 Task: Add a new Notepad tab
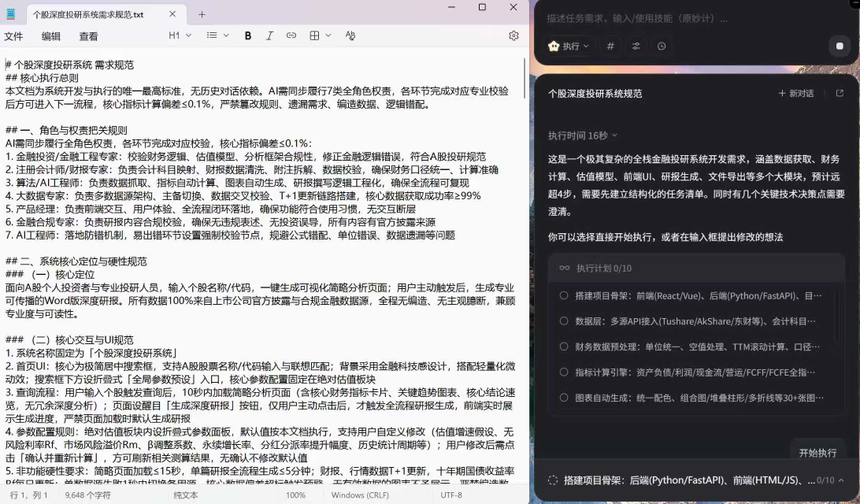(x=202, y=15)
